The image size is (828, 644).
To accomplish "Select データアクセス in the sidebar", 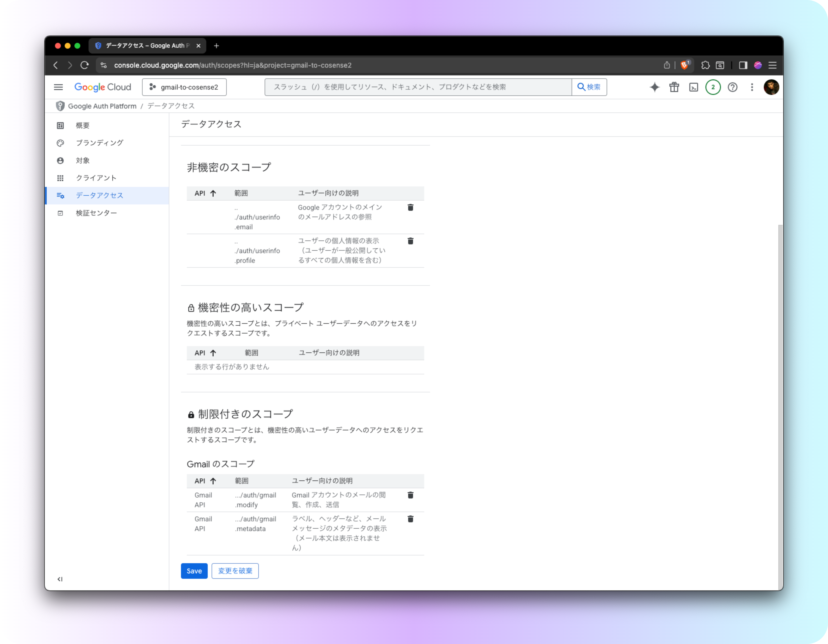I will click(107, 196).
